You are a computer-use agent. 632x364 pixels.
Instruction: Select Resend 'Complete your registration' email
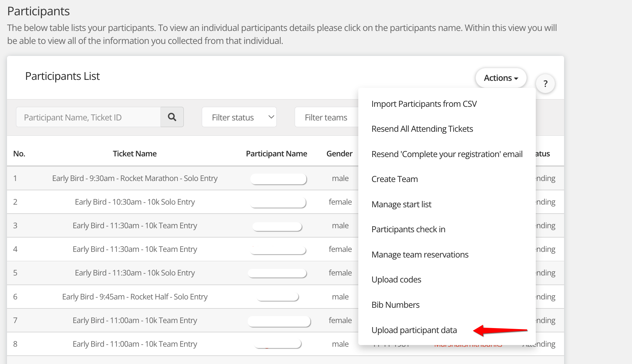(x=447, y=154)
